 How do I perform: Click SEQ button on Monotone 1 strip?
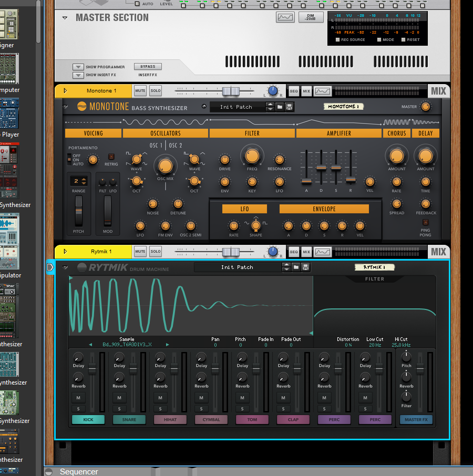[x=294, y=91]
